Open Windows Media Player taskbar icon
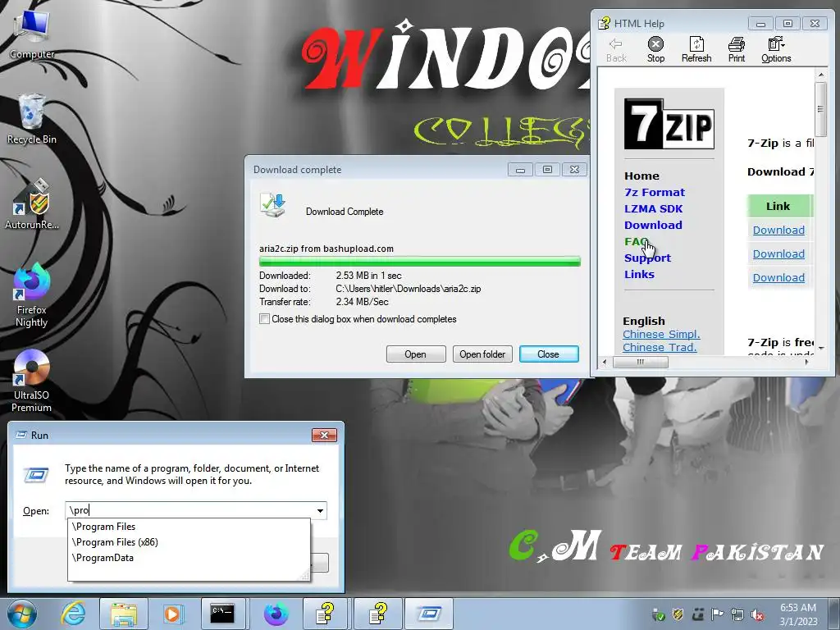The height and width of the screenshot is (630, 840). point(172,614)
